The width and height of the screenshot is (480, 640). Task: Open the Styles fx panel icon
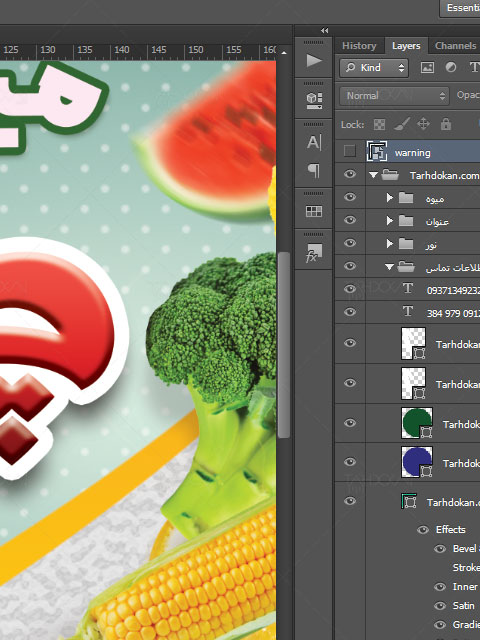[x=313, y=253]
